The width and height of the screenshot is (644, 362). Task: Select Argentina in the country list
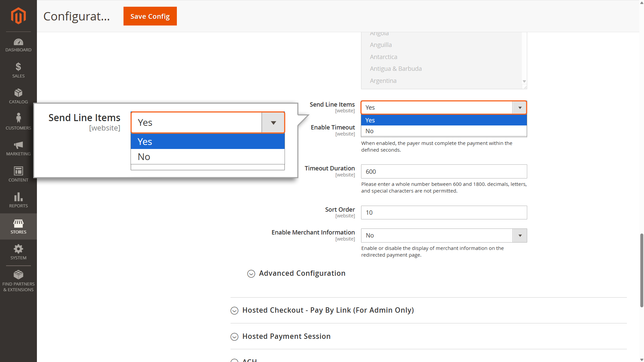pyautogui.click(x=383, y=81)
